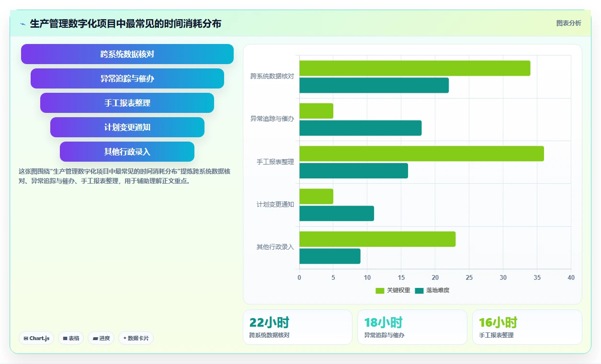Click the 落地难度 bar for 异常追踪与催办

click(361, 128)
